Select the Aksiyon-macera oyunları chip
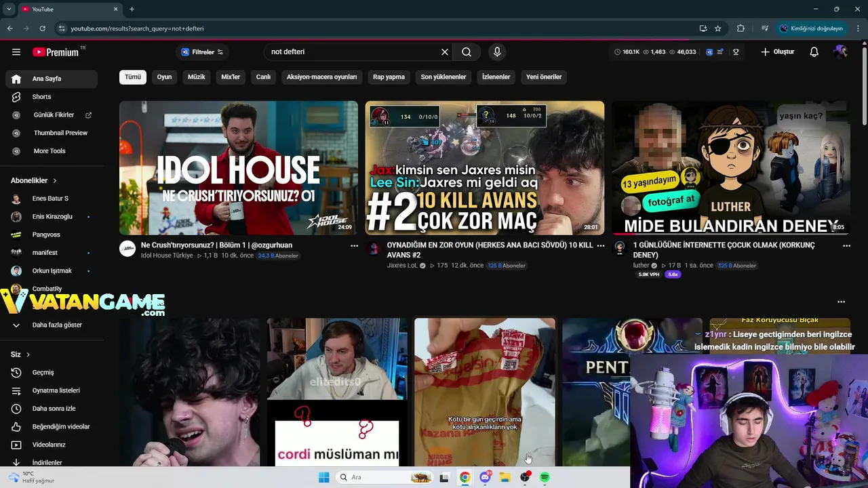868x488 pixels. pyautogui.click(x=321, y=77)
